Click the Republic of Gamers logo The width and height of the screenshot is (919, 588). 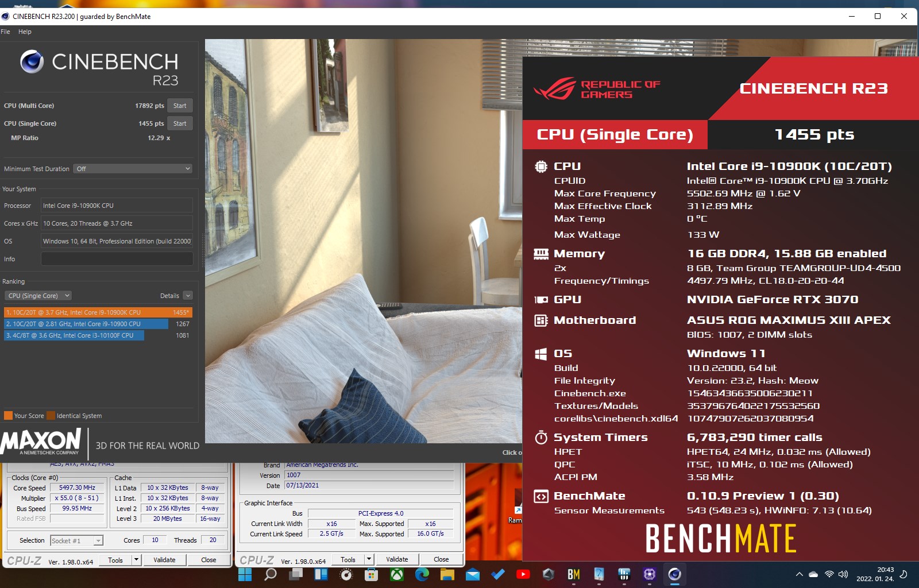point(597,89)
